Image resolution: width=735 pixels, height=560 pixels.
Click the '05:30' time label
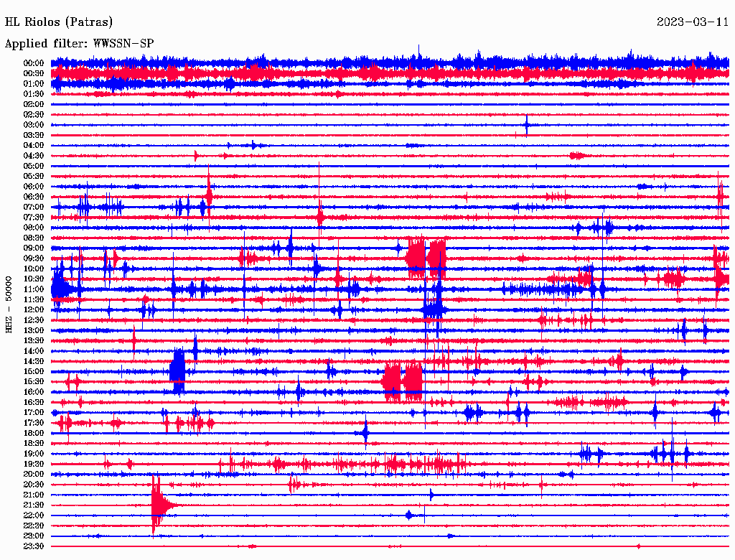[x=34, y=177]
